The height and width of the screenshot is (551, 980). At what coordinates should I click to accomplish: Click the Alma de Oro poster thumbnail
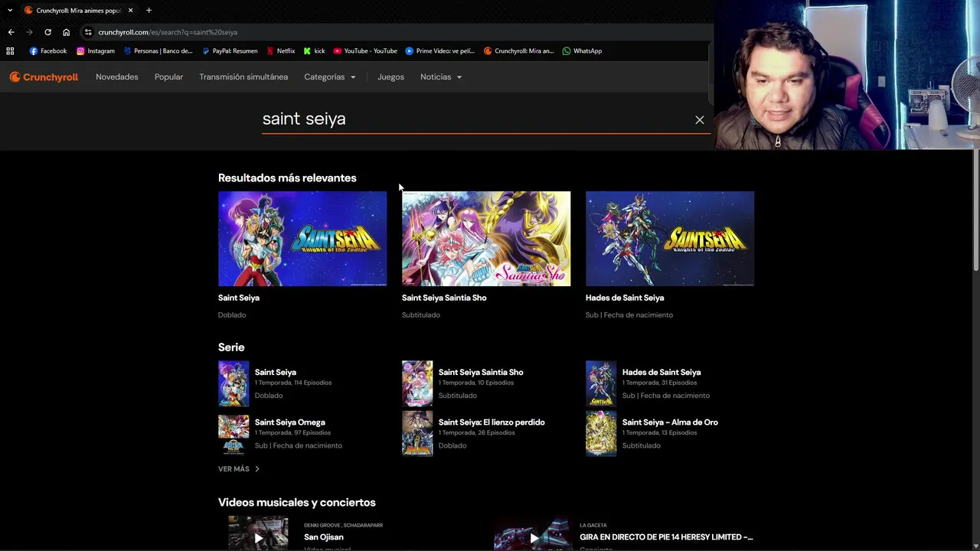point(601,434)
